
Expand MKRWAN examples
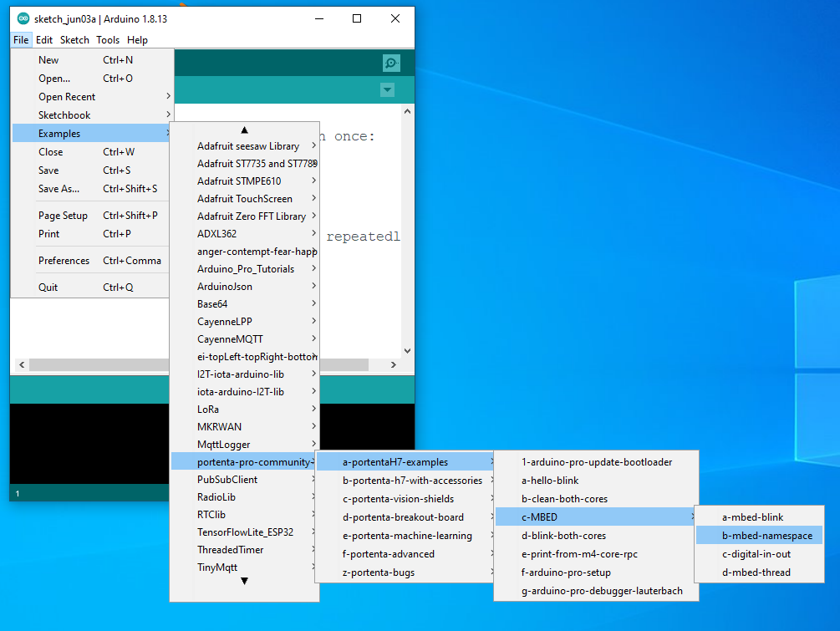244,427
